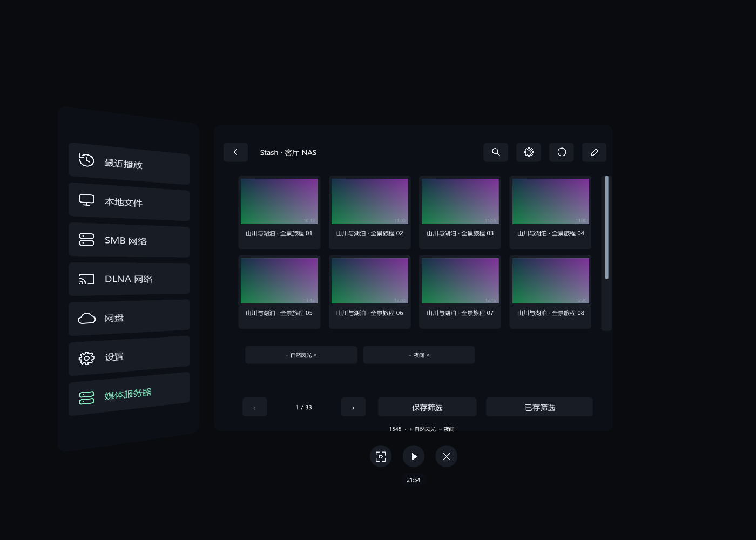The width and height of the screenshot is (756, 540).
Task: Go to next page arrow
Action: tap(353, 407)
